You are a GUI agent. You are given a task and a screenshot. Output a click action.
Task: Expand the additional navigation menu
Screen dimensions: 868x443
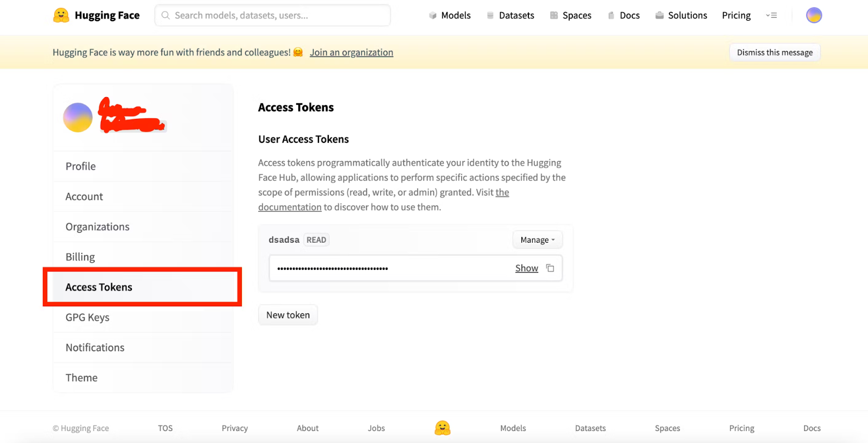[771, 16]
